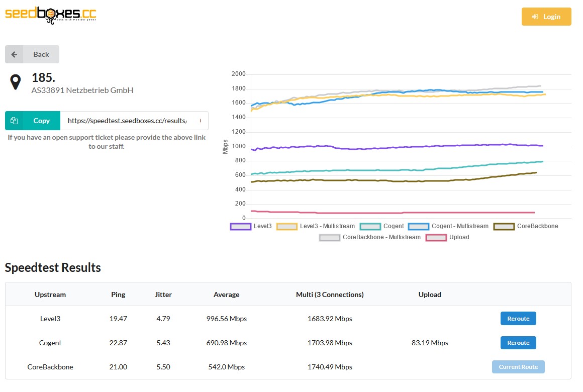This screenshot has width=583, height=392.
Task: Select the speedtest results URL field
Action: [x=134, y=121]
